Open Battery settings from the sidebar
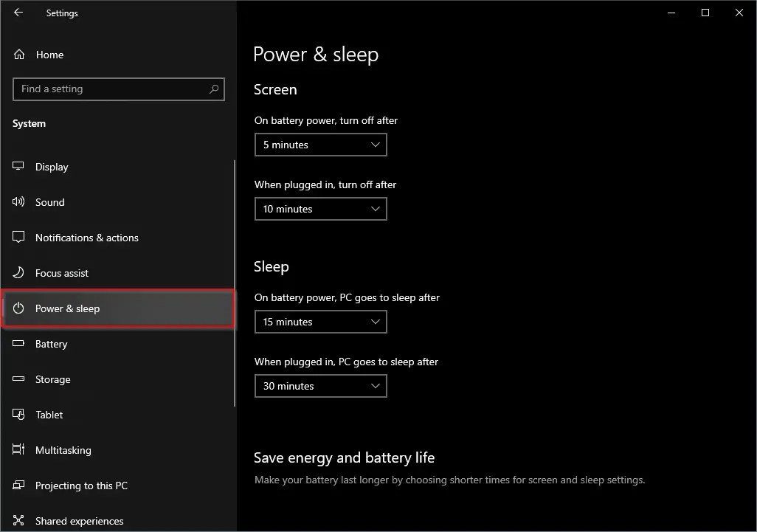The image size is (757, 532). (51, 344)
